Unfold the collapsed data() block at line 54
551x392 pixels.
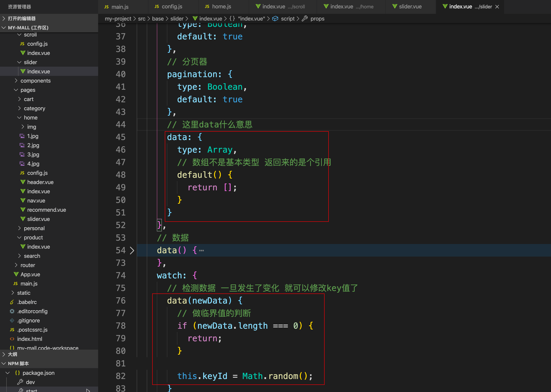click(x=132, y=250)
